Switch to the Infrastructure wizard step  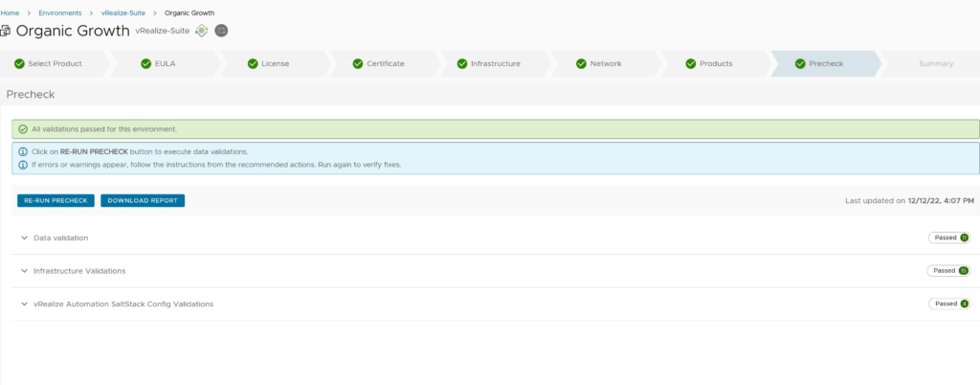coord(495,64)
